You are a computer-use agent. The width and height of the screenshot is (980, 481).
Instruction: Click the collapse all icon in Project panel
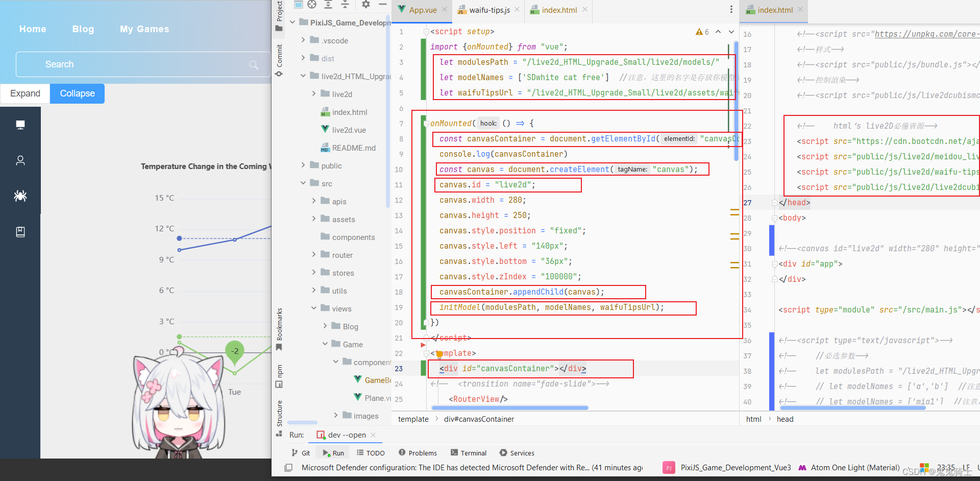(x=345, y=5)
